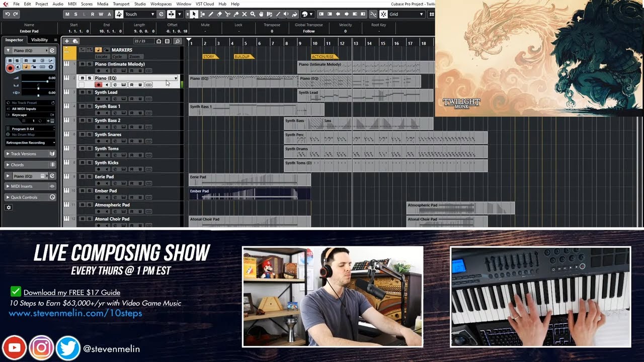This screenshot has width=644, height=362.
Task: Click the Track Versions icon
Action: click(52, 154)
